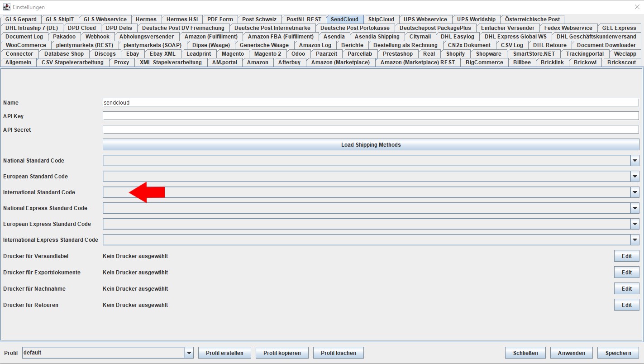The width and height of the screenshot is (644, 364).
Task: Open the ShipCloud tab
Action: pyautogui.click(x=381, y=19)
